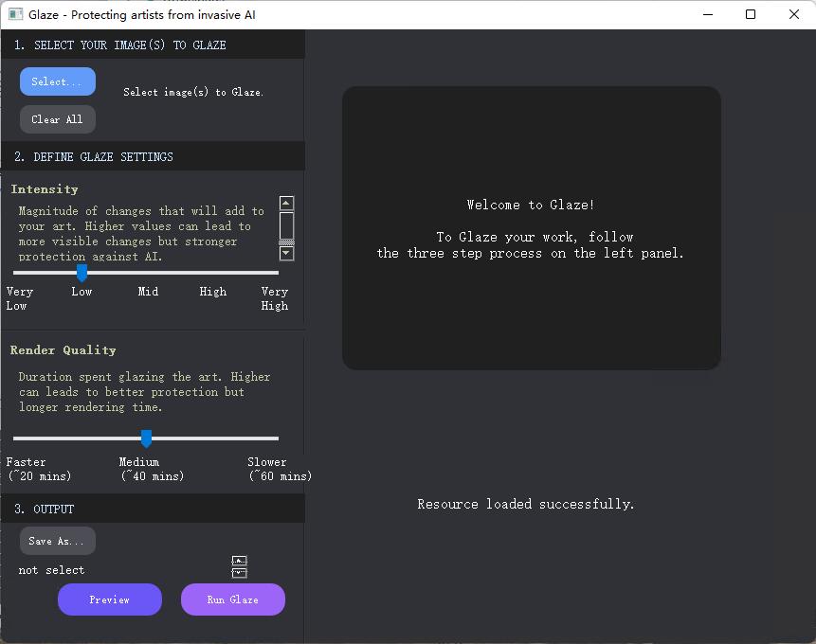Viewport: 816px width, 644px height.
Task: Open the Save As... output dialog
Action: click(x=58, y=541)
